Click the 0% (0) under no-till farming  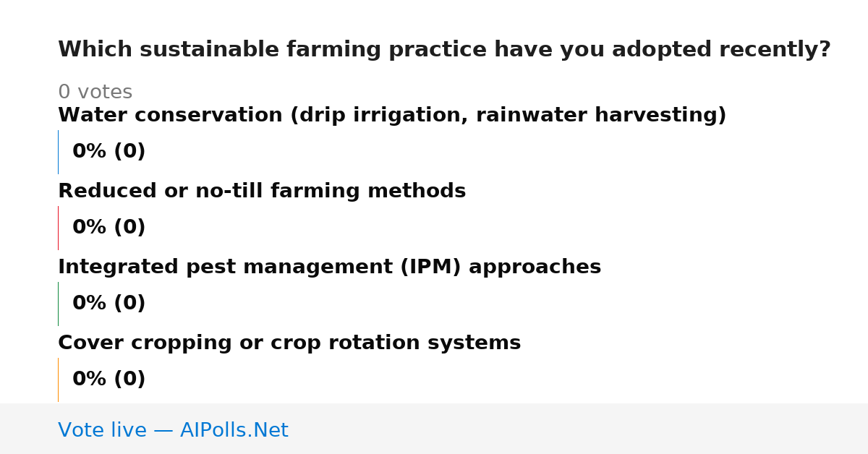109,228
